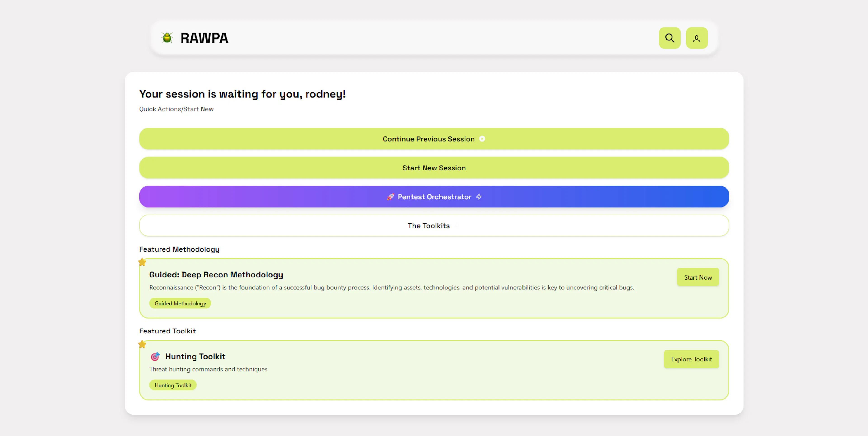The height and width of the screenshot is (436, 868).
Task: Click the RAWPA beetle logo icon
Action: [x=167, y=38]
